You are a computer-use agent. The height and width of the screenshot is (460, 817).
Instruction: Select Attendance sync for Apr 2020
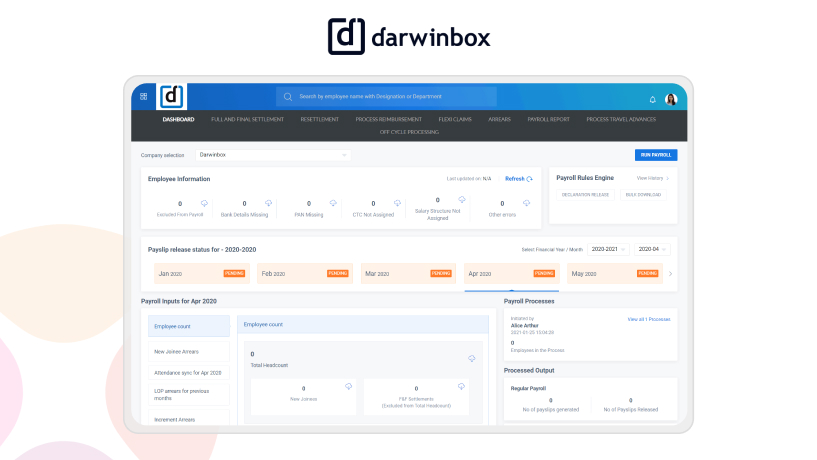[x=189, y=372]
